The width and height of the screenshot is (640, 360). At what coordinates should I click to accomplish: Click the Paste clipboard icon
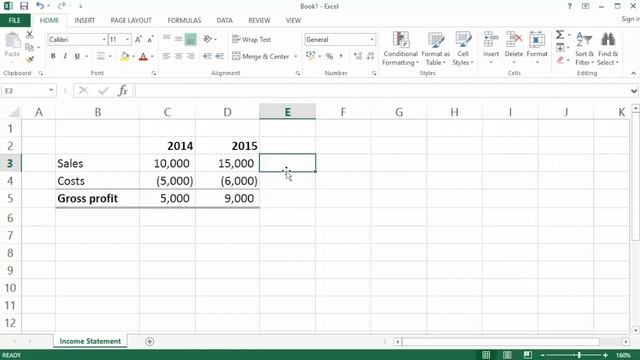pyautogui.click(x=12, y=40)
